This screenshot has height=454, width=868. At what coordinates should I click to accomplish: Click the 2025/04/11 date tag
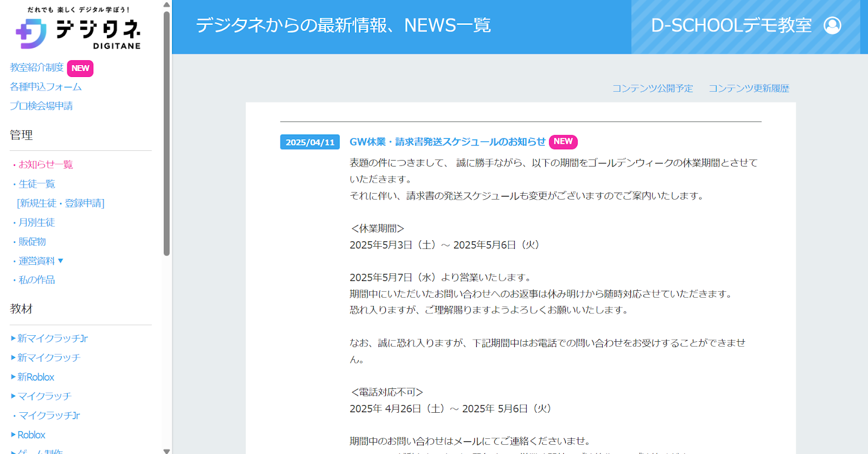pyautogui.click(x=310, y=142)
